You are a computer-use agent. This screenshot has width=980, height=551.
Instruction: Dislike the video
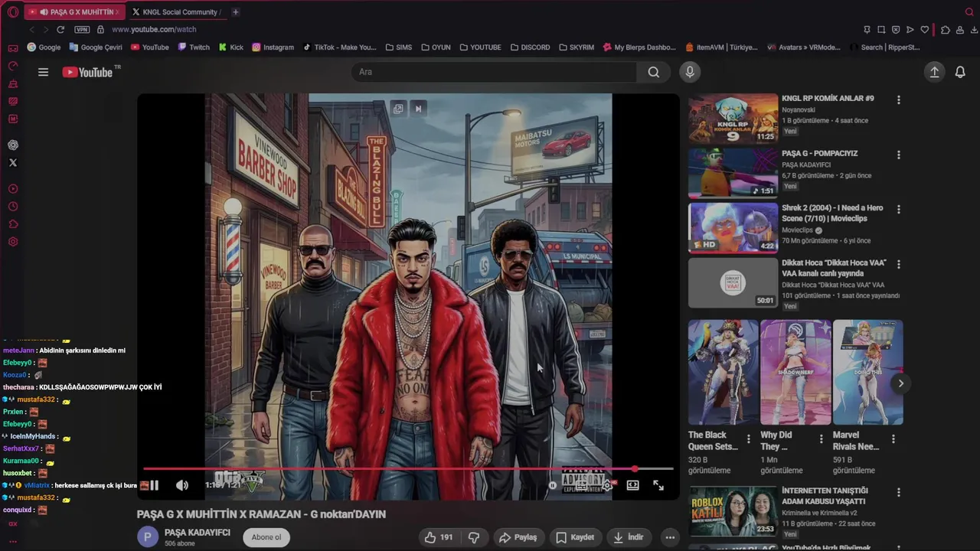[474, 537]
